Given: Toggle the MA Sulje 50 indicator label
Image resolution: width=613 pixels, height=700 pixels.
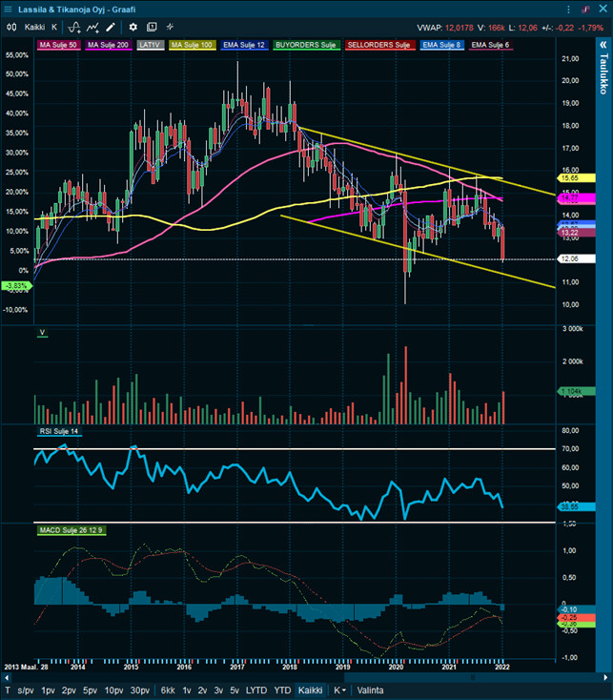Looking at the screenshot, I should pyautogui.click(x=58, y=45).
